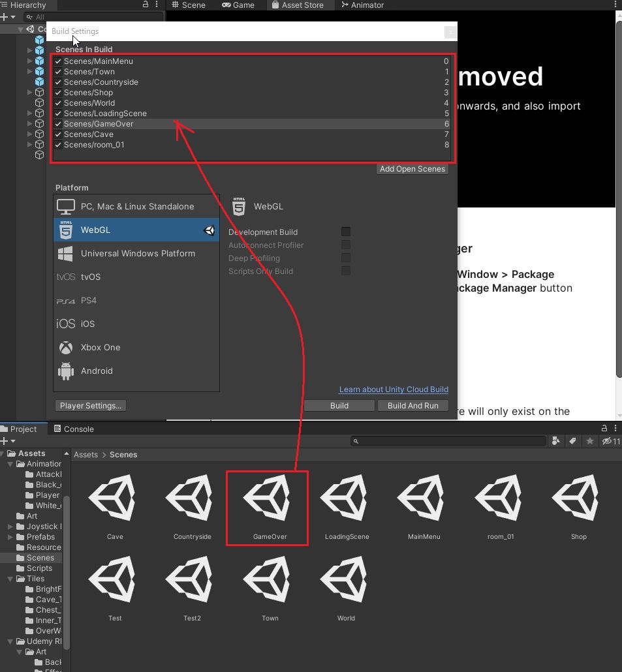Select the Universal Windows Platform entry

[x=136, y=254]
